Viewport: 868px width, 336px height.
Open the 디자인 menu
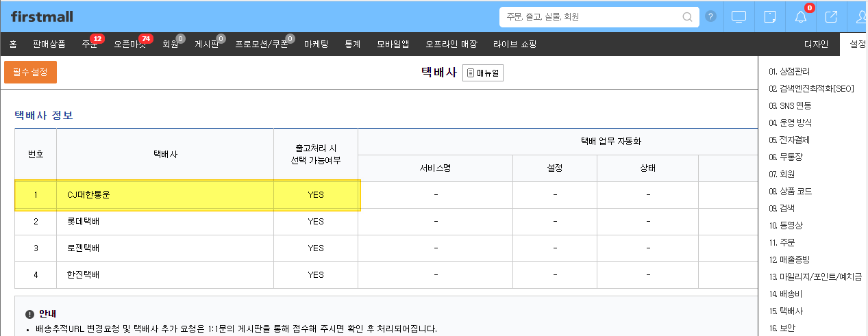(816, 44)
